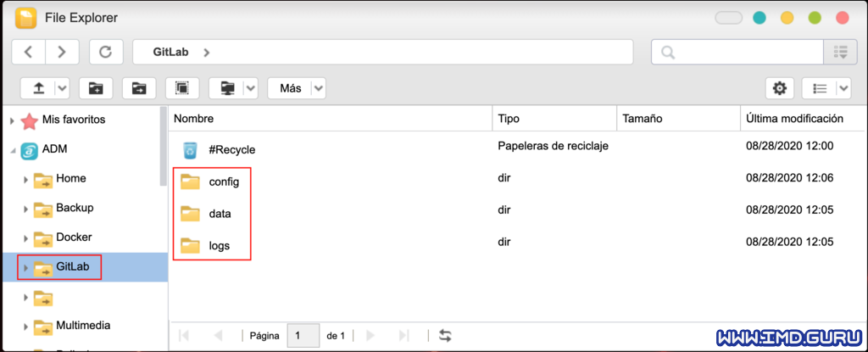Screen dimensions: 868x352
Task: Go back with the left arrow button
Action: [x=29, y=52]
